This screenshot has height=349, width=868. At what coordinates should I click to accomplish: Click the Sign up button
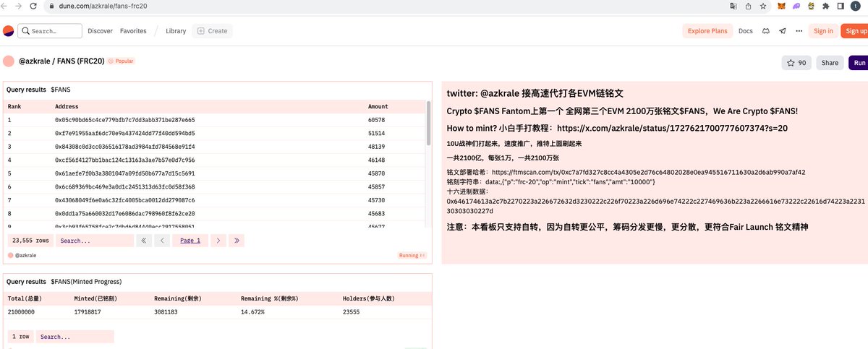pos(856,31)
